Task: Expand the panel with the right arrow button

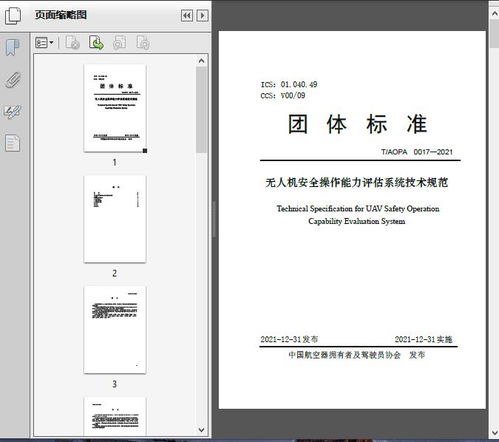Action: coord(202,16)
